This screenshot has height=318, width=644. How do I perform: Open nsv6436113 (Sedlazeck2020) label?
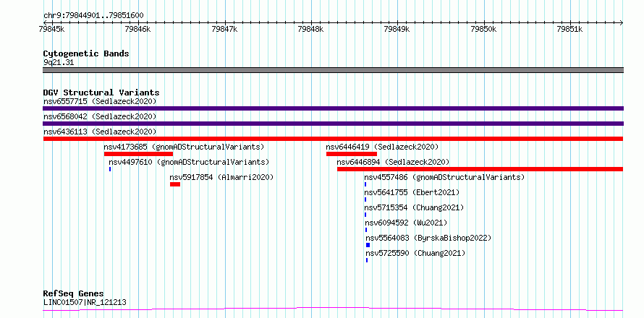(100, 132)
